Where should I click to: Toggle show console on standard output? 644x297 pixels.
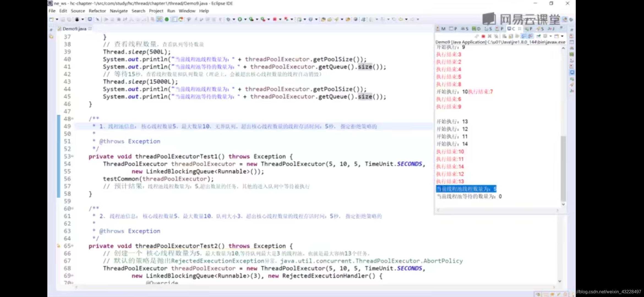click(x=524, y=36)
